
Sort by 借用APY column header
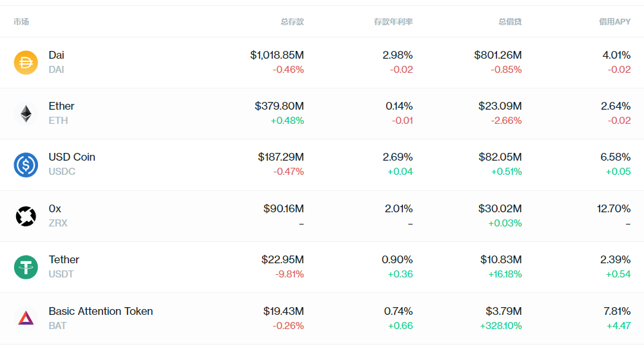614,22
